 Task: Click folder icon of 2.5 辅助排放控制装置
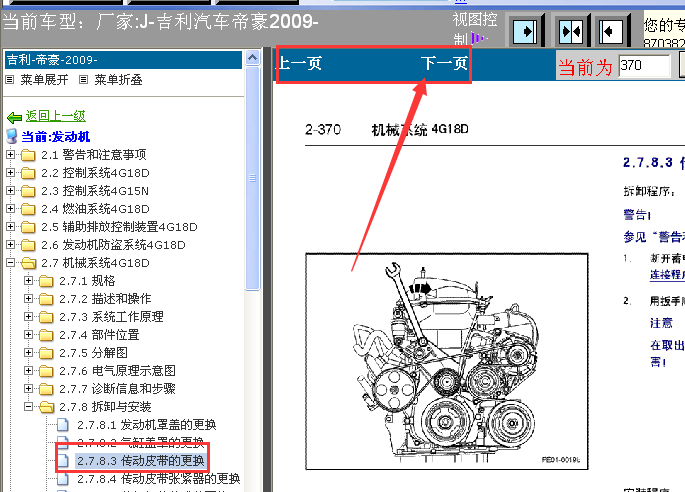point(28,227)
